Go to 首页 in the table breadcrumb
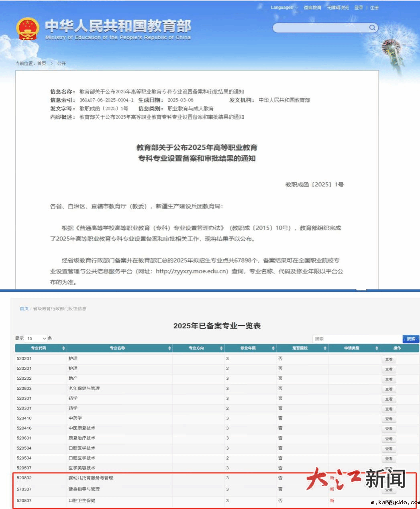 coord(24,309)
